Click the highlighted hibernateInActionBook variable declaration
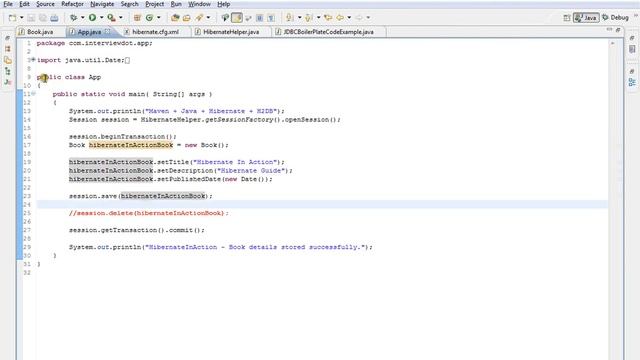This screenshot has height=360, width=640. coord(131,145)
